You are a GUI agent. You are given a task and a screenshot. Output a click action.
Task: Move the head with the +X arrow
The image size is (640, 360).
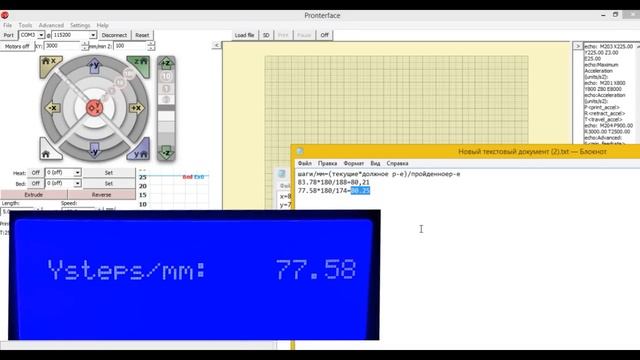tap(136, 108)
